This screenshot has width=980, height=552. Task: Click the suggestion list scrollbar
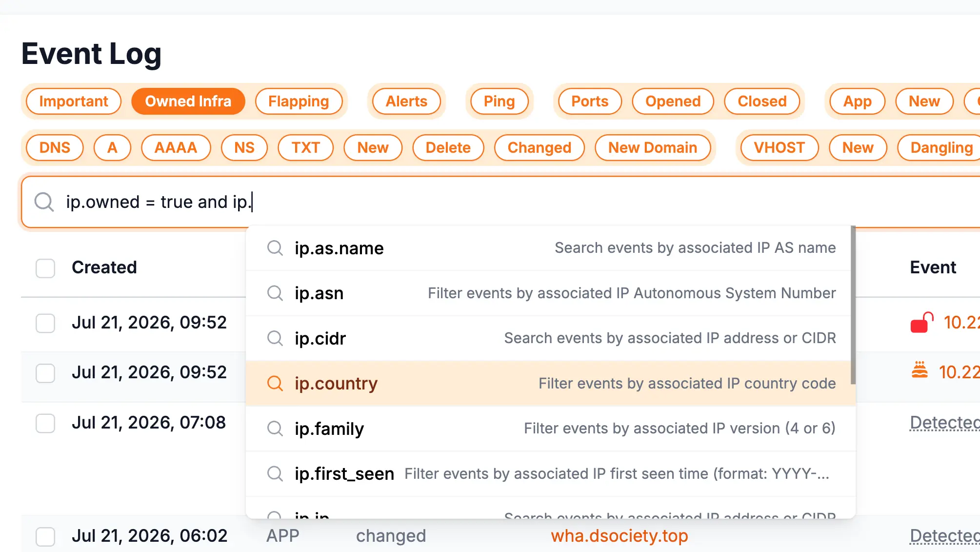tap(853, 305)
